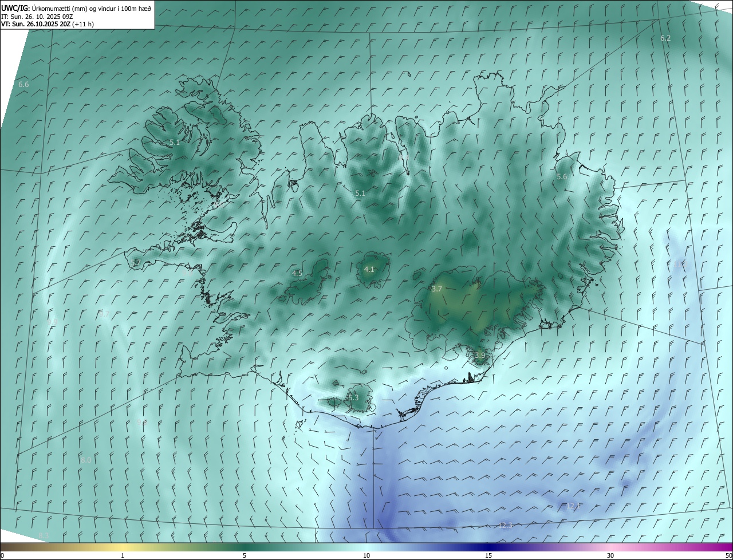This screenshot has height=560, width=733.
Task: Select the 5.6 value in east Iceland
Action: (x=562, y=177)
